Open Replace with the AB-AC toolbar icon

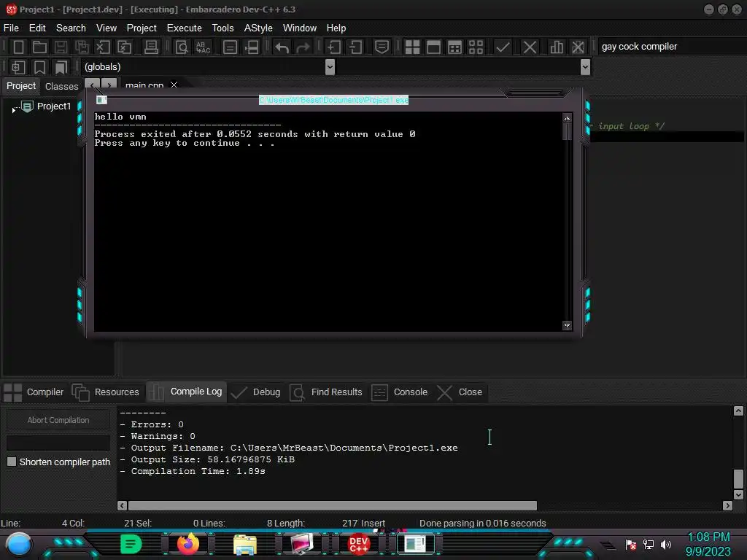coord(203,47)
